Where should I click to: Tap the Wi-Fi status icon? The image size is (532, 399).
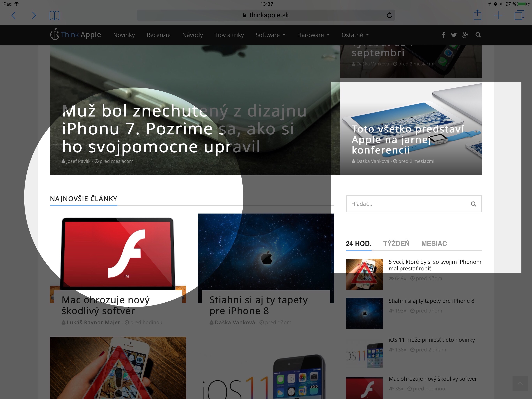click(16, 4)
